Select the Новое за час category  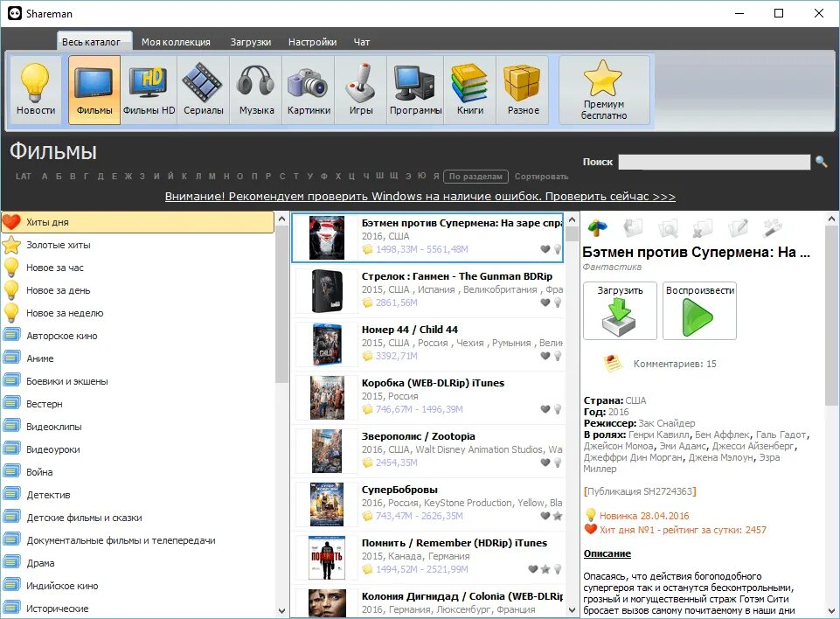click(138, 268)
